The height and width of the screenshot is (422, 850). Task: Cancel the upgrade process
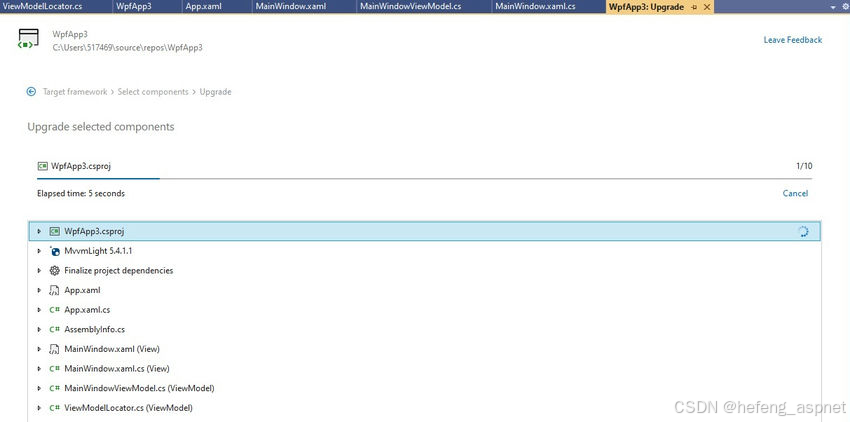click(x=795, y=193)
